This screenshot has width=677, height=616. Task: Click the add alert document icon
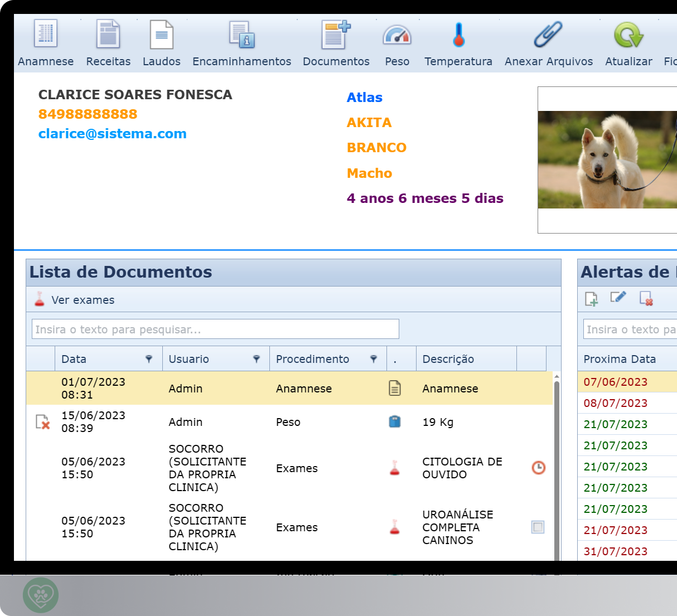click(592, 297)
